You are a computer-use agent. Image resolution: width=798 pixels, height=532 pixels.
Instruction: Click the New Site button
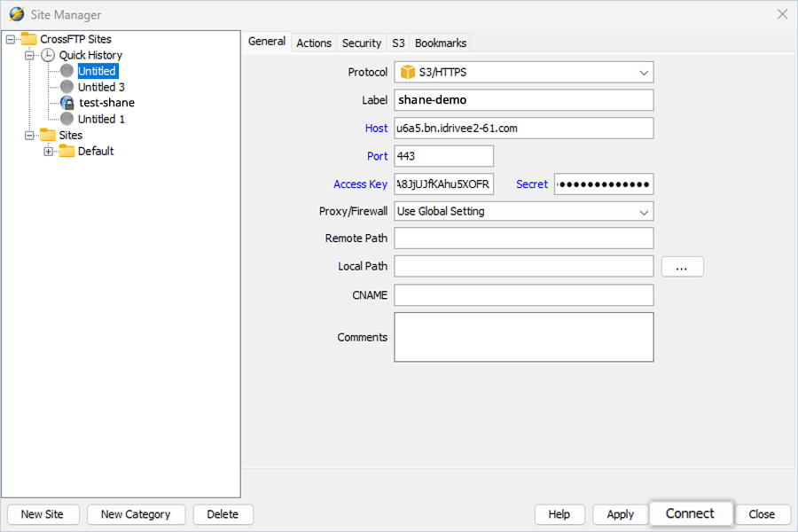43,514
